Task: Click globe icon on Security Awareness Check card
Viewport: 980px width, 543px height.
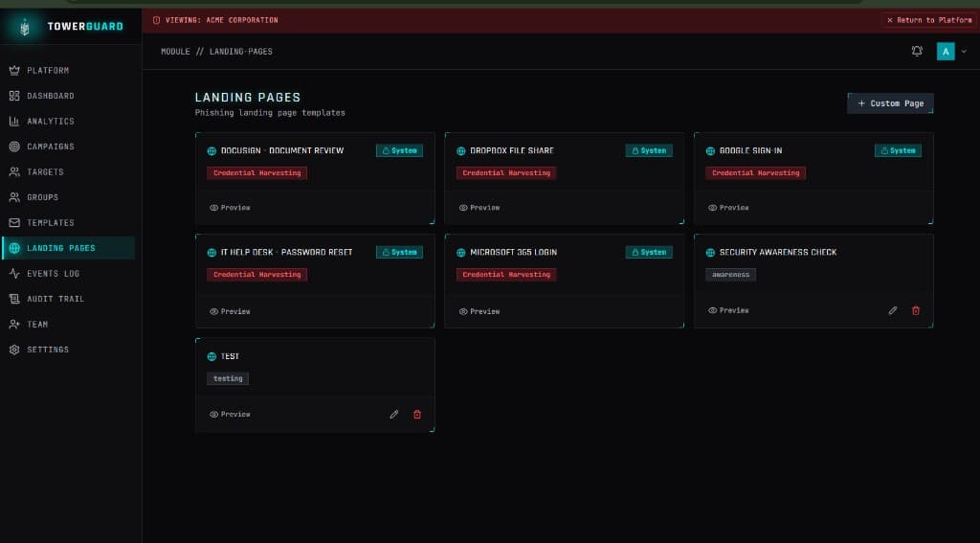Action: pyautogui.click(x=710, y=253)
